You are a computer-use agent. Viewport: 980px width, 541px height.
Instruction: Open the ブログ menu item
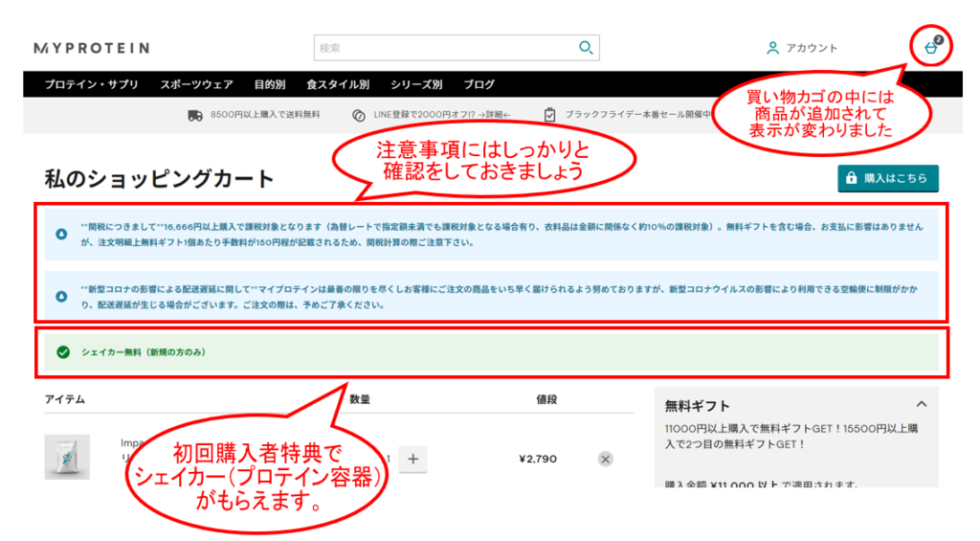coord(479,84)
